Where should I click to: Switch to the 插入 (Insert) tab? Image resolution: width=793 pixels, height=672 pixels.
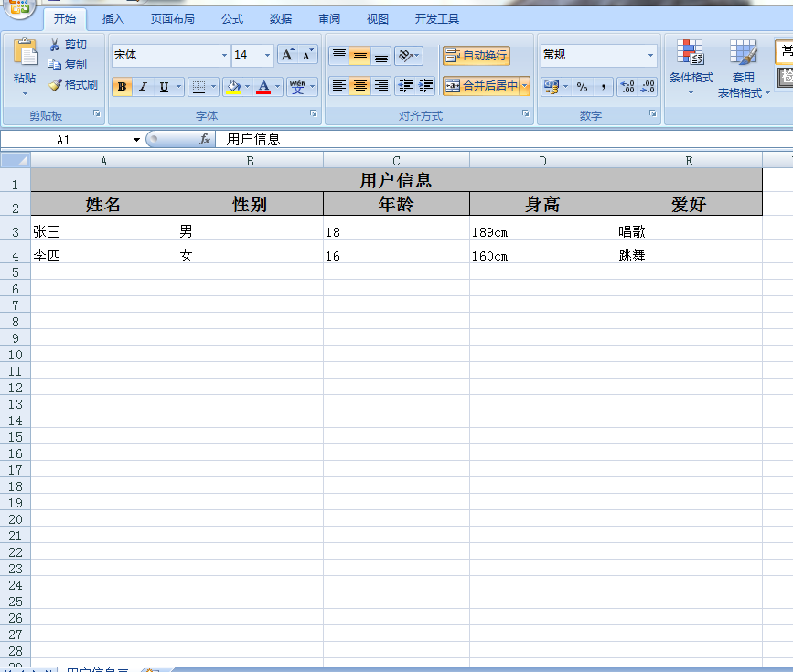(x=113, y=19)
